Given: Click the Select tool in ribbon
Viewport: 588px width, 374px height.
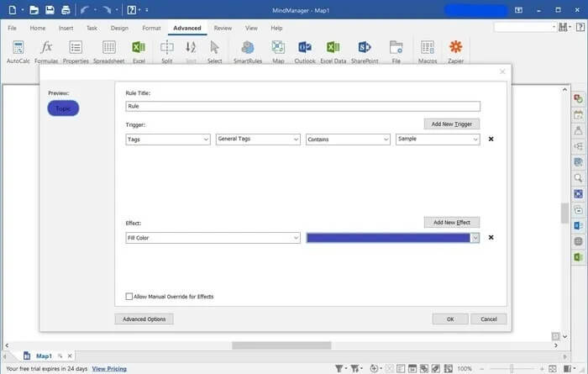Looking at the screenshot, I should point(214,52).
